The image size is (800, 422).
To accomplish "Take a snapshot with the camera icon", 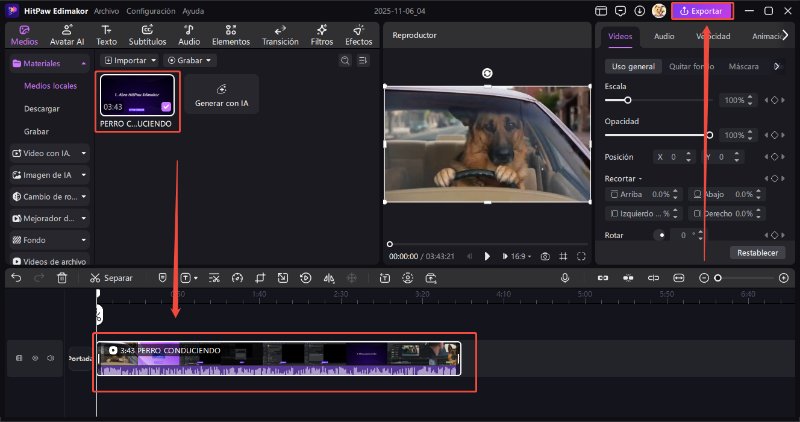I will [x=544, y=256].
